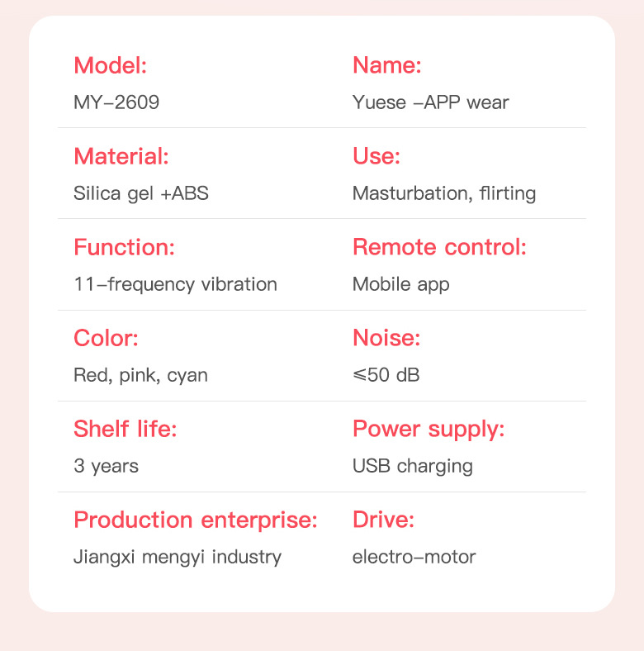Image resolution: width=644 pixels, height=651 pixels.
Task: Click the 'Remote control:' heading
Action: [439, 247]
